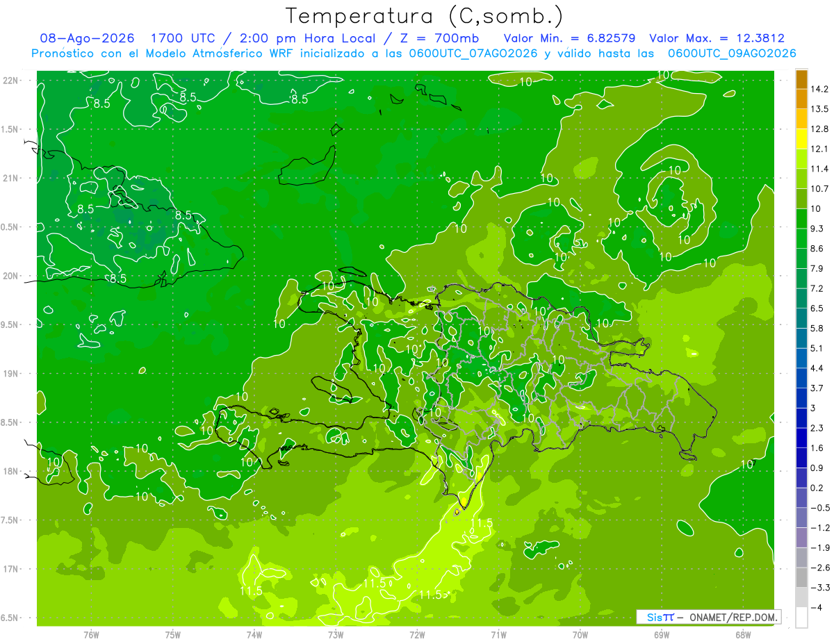Click the '0.5N' latitude label
This screenshot has width=834, height=644.
[x=10, y=227]
